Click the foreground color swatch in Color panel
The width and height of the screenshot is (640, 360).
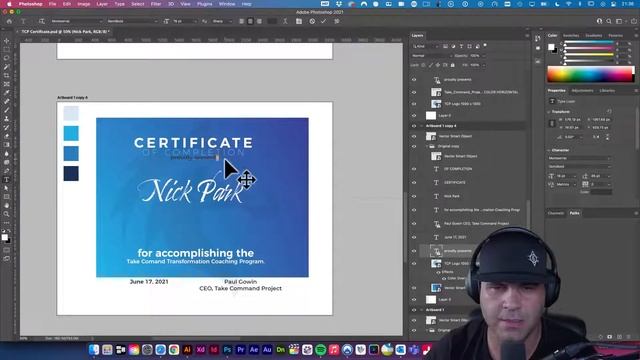551,47
